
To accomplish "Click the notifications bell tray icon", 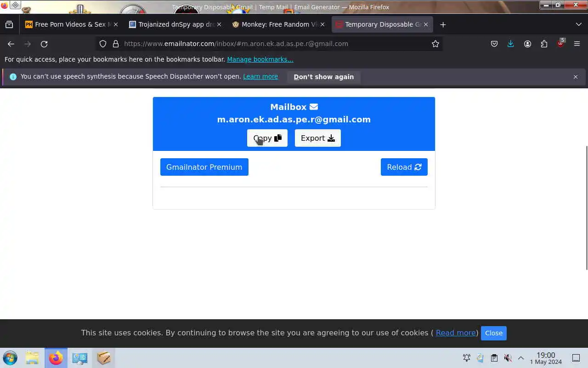I will pyautogui.click(x=467, y=358).
